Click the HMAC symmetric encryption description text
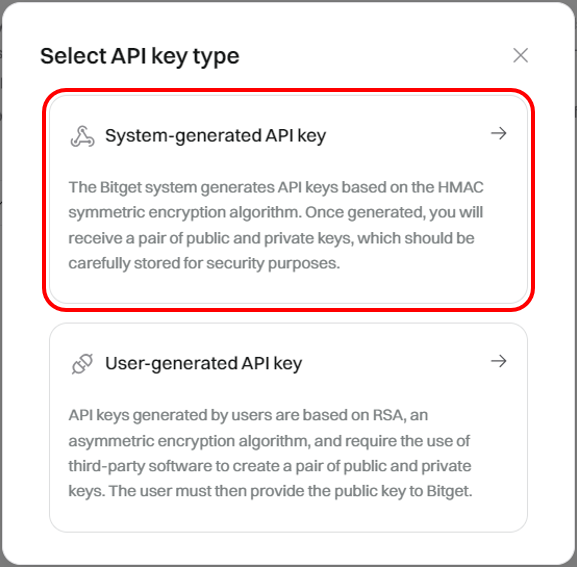 tap(276, 225)
